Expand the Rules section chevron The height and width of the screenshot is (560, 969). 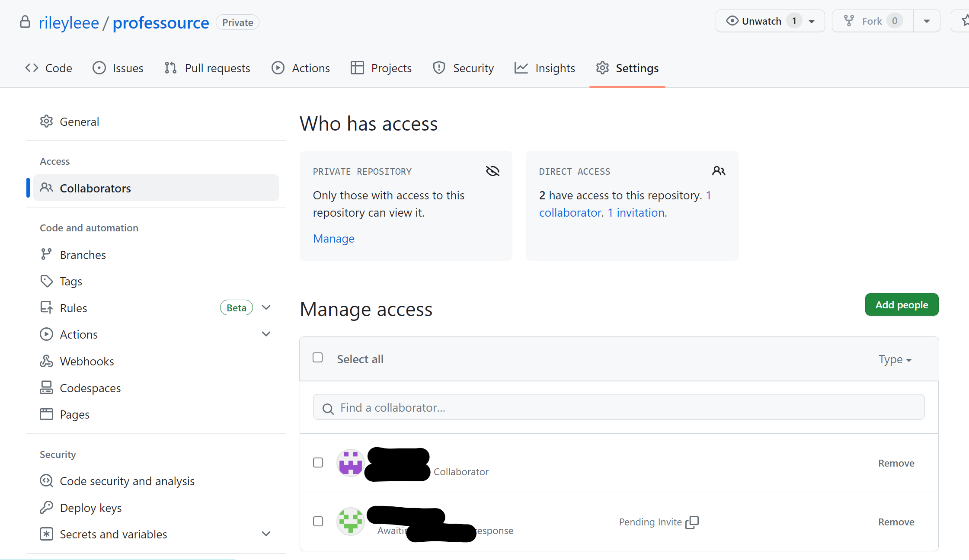pyautogui.click(x=266, y=307)
